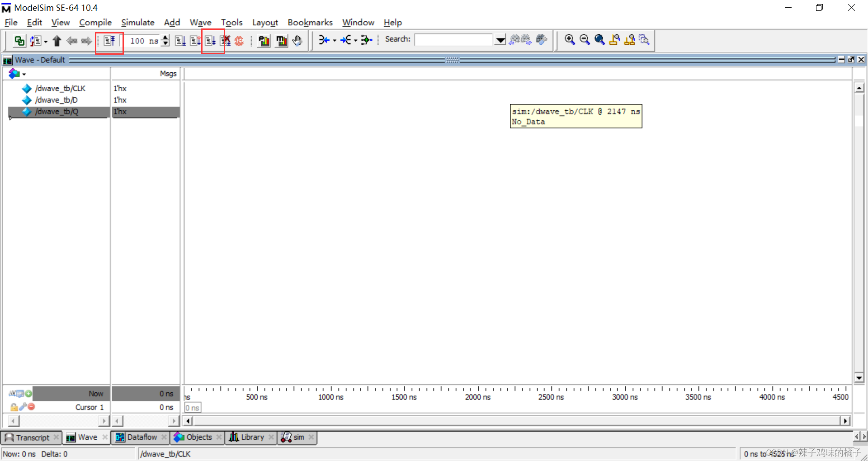Click the black up arrow icon
The height and width of the screenshot is (461, 868).
point(57,41)
